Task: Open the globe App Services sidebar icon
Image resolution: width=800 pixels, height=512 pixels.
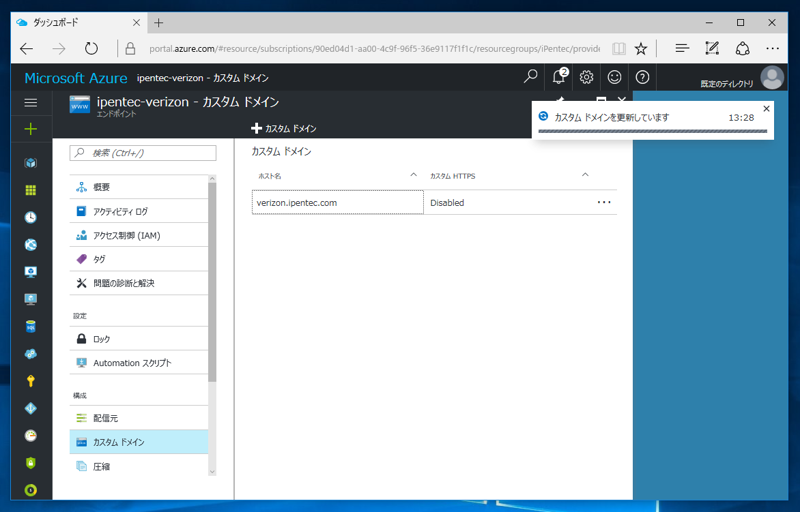Action: pos(31,245)
